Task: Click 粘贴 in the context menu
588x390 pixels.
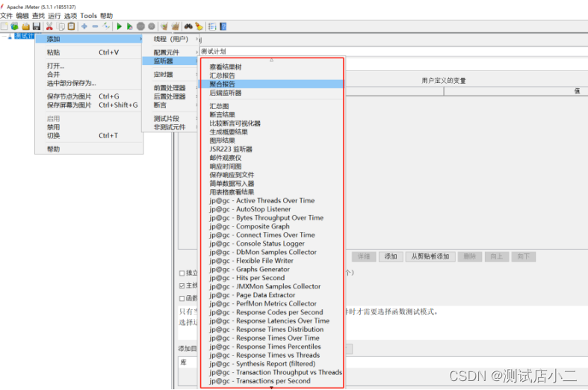Action: 89,52
